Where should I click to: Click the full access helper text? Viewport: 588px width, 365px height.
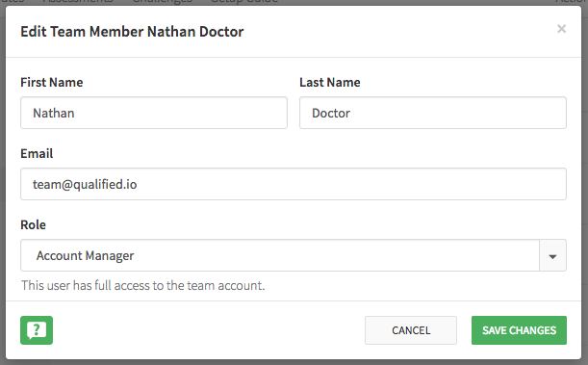tap(142, 285)
